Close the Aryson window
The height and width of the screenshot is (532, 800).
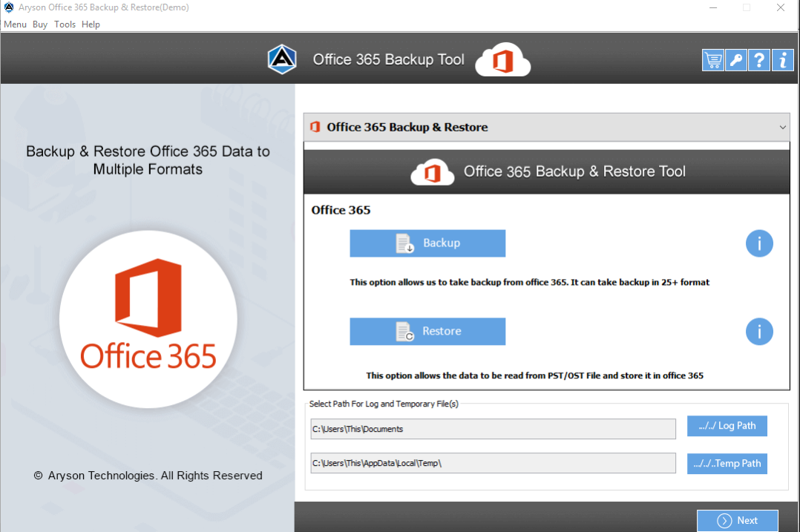[781, 7]
